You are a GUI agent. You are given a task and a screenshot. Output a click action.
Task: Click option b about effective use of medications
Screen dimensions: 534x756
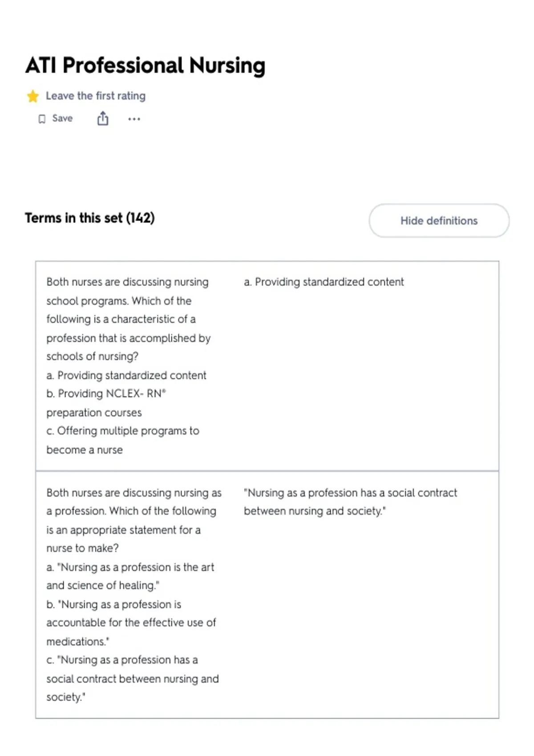tap(131, 623)
